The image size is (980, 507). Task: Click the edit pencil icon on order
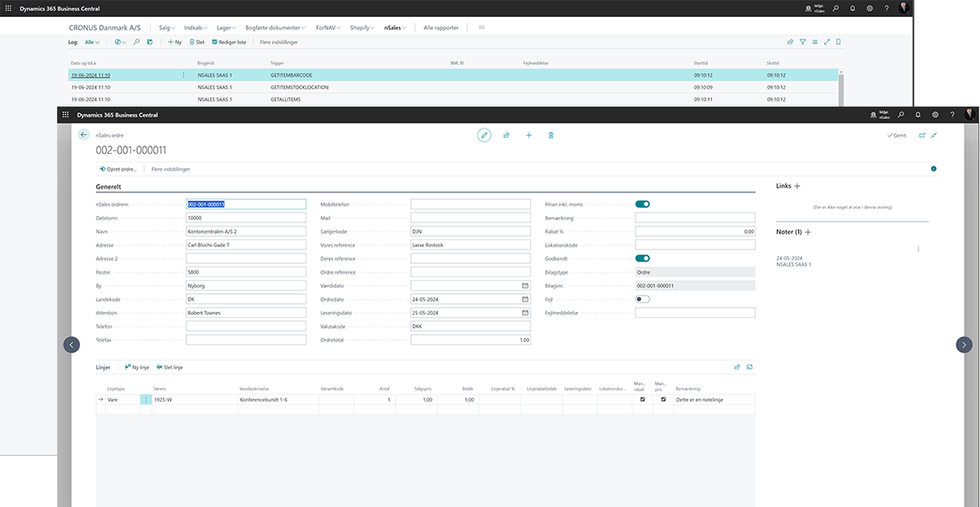(x=484, y=135)
